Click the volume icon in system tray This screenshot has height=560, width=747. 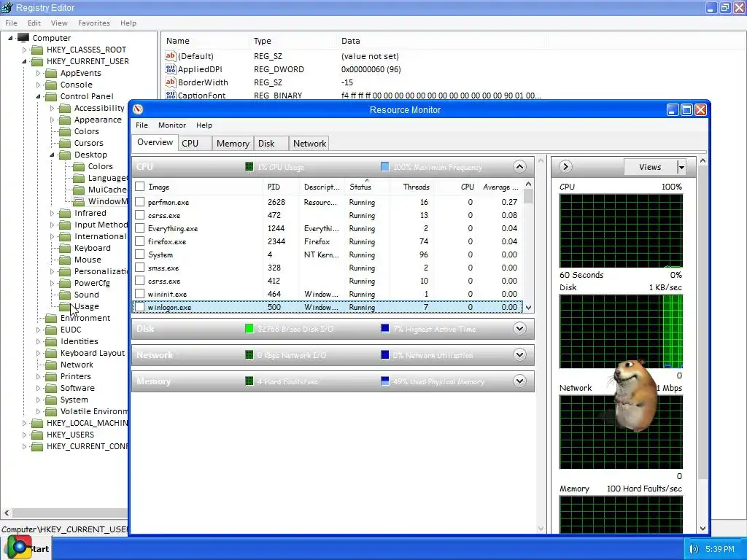pos(694,549)
